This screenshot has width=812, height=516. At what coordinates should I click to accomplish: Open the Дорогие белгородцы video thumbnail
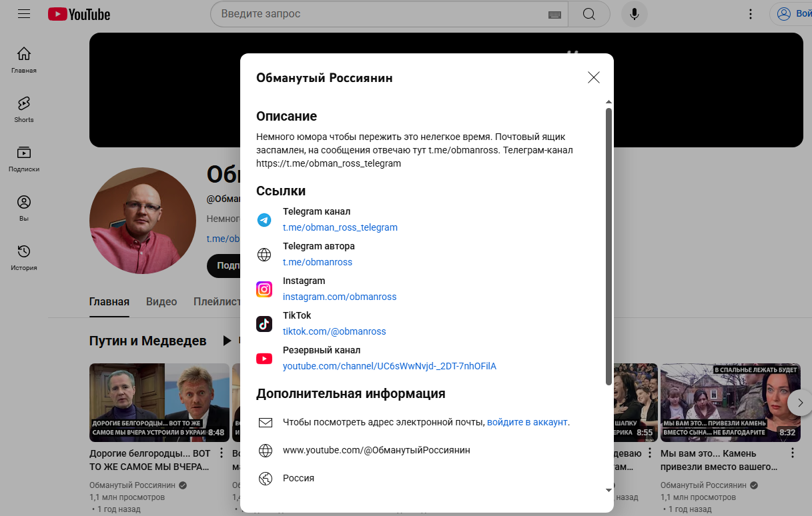pyautogui.click(x=159, y=403)
